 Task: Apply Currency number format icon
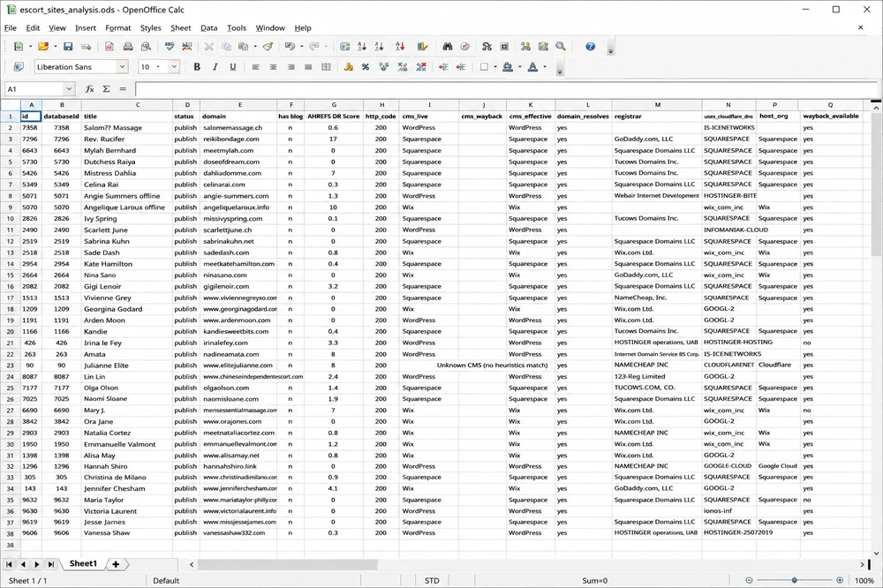pyautogui.click(x=348, y=67)
